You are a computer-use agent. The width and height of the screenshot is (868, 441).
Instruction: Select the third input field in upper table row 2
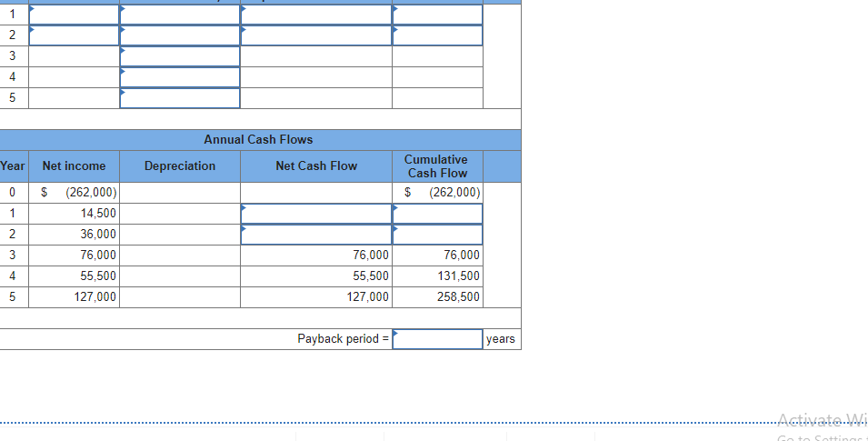tap(316, 35)
